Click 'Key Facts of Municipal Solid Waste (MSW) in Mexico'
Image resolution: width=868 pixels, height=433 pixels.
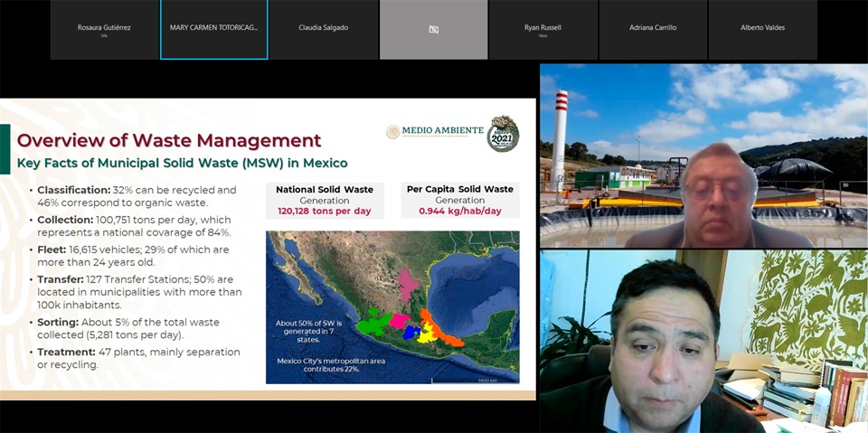[182, 164]
